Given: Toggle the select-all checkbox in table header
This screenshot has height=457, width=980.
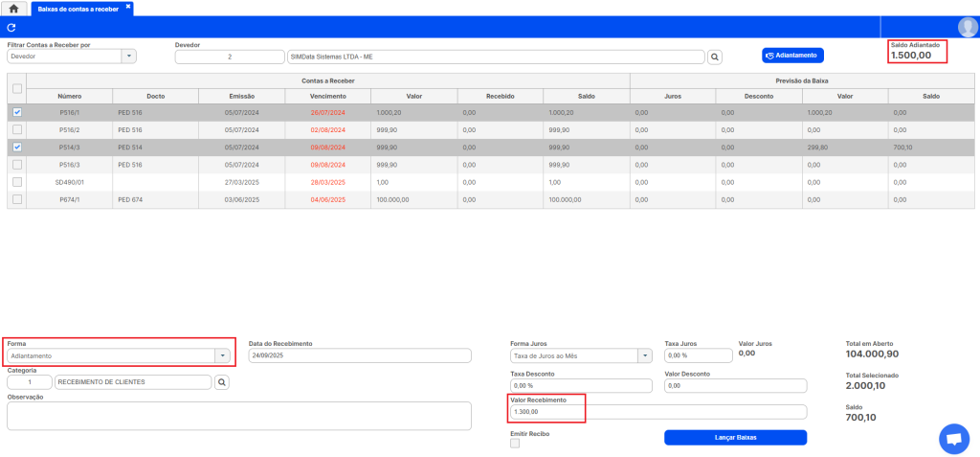Looking at the screenshot, I should click(16, 88).
